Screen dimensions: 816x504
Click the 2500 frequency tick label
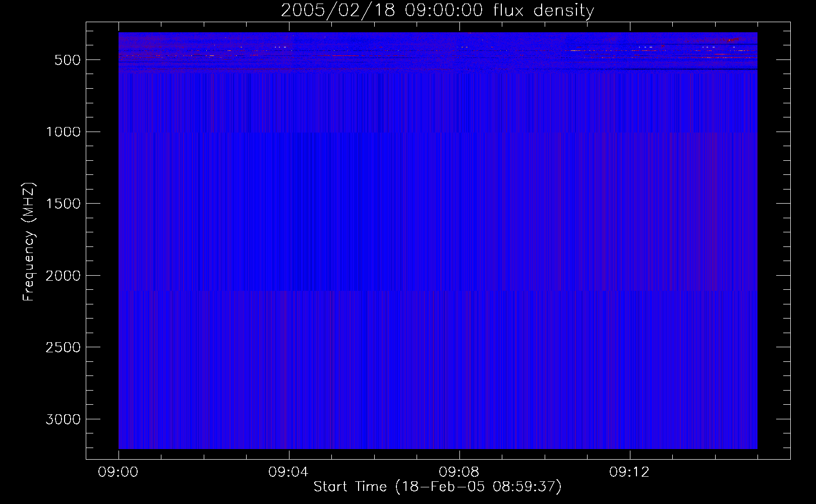point(63,348)
